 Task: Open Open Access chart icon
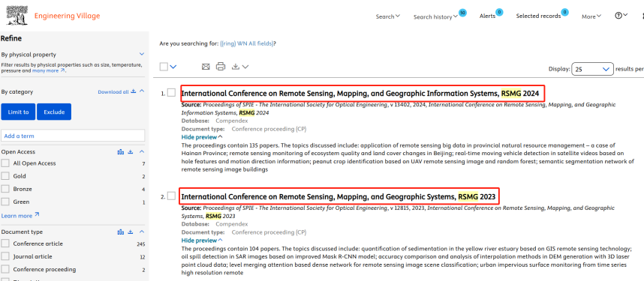tap(120, 152)
